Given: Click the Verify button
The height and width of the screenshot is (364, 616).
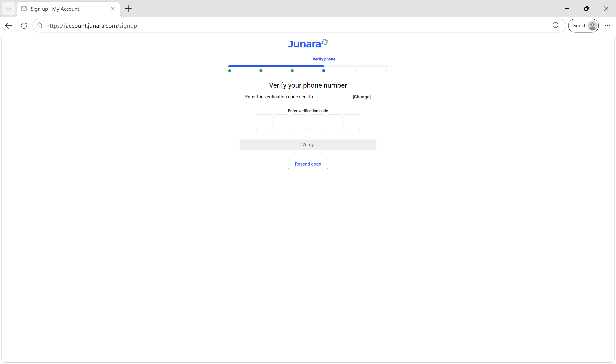Looking at the screenshot, I should tap(308, 145).
